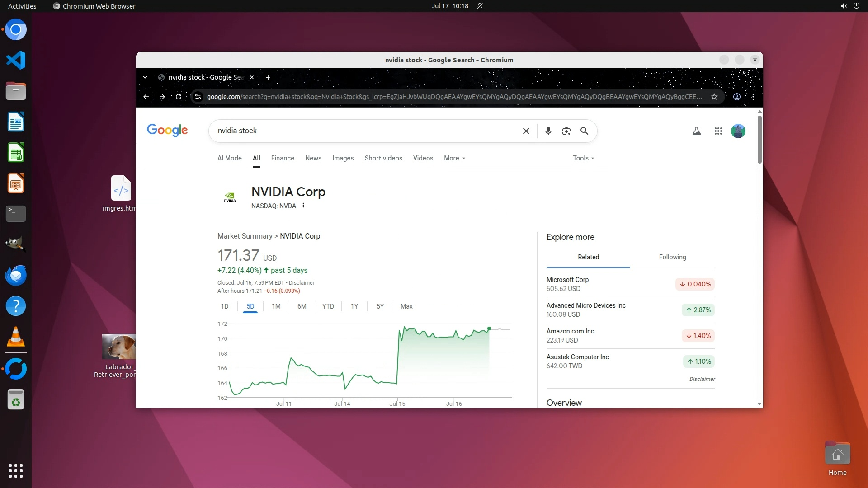This screenshot has height=488, width=868.
Task: Clear the search box text
Action: pyautogui.click(x=526, y=131)
